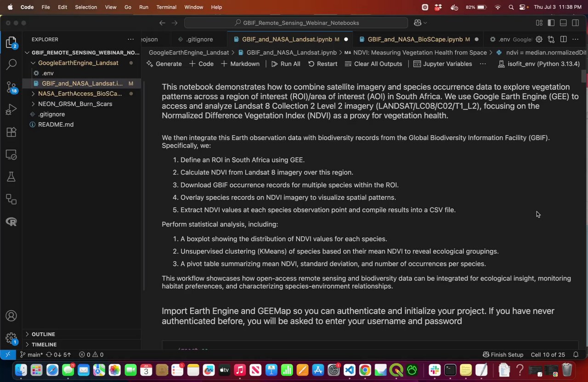Add a Markdown cell

[x=240, y=64]
